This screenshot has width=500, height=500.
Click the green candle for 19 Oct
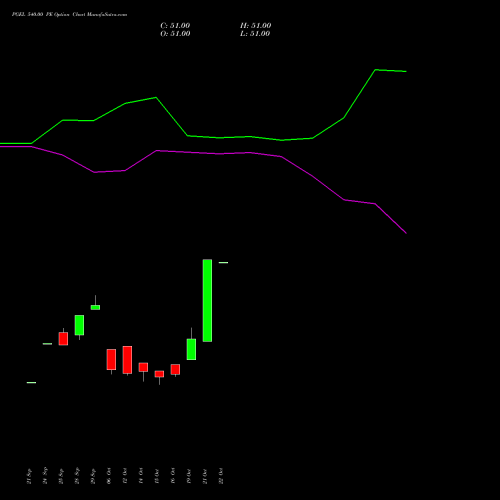pos(191,349)
